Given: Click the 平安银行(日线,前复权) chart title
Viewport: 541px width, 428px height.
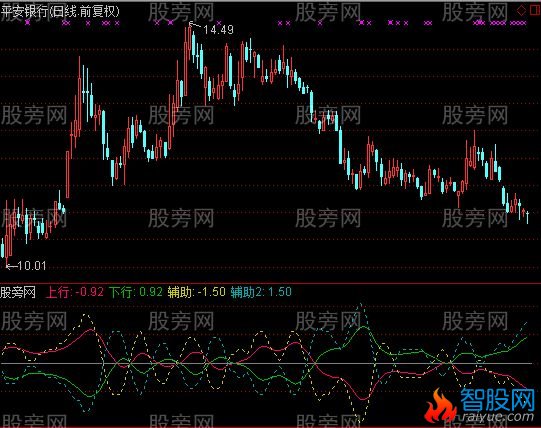Looking at the screenshot, I should 60,11.
